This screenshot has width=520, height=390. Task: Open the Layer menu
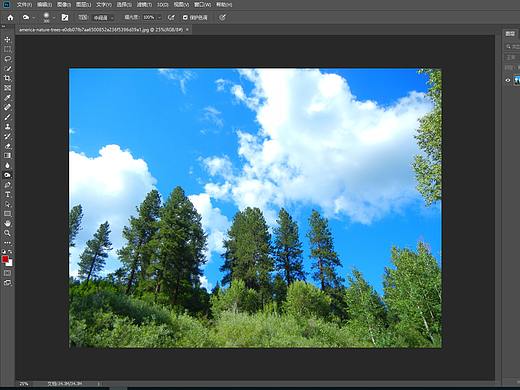point(83,5)
